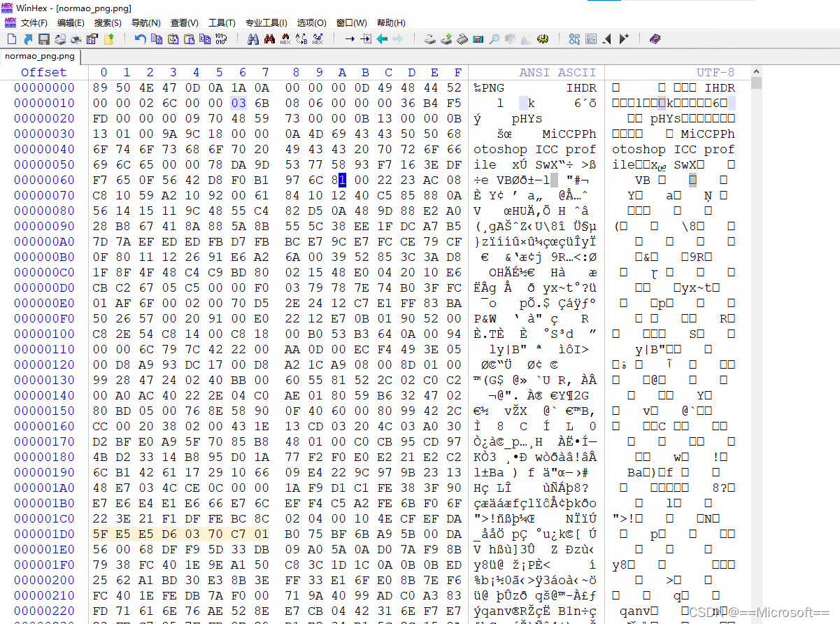Click the Previous Position black arrow icon
The image size is (840, 624).
click(607, 39)
